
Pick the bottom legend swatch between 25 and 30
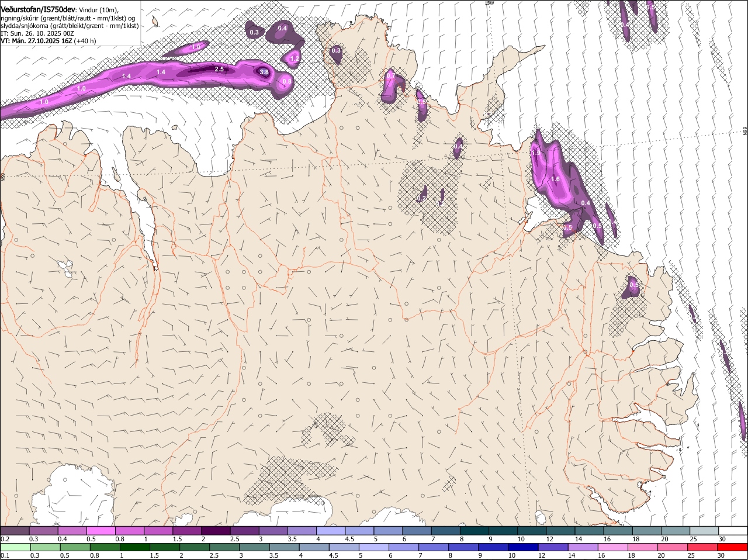(x=702, y=547)
